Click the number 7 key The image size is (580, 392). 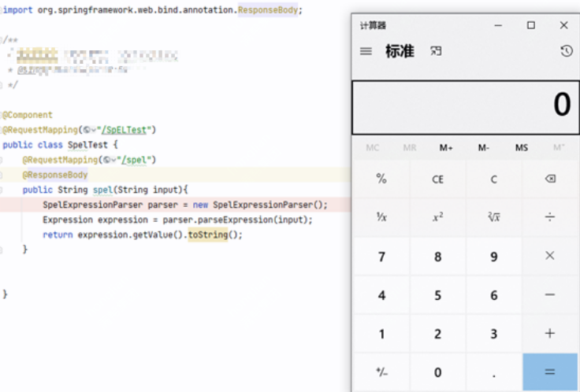(x=381, y=257)
